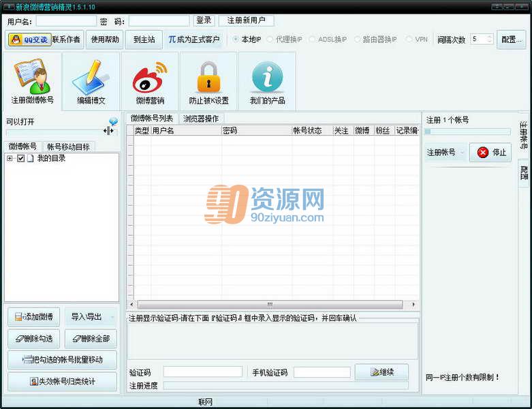Click the 粉丝 column header
532x409 pixels.
(384, 131)
